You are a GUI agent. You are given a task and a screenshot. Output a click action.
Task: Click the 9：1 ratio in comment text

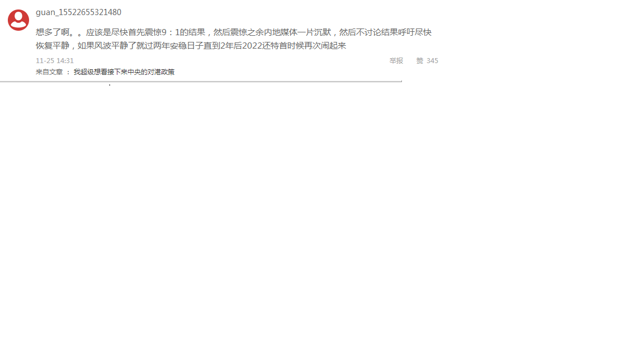pos(171,32)
